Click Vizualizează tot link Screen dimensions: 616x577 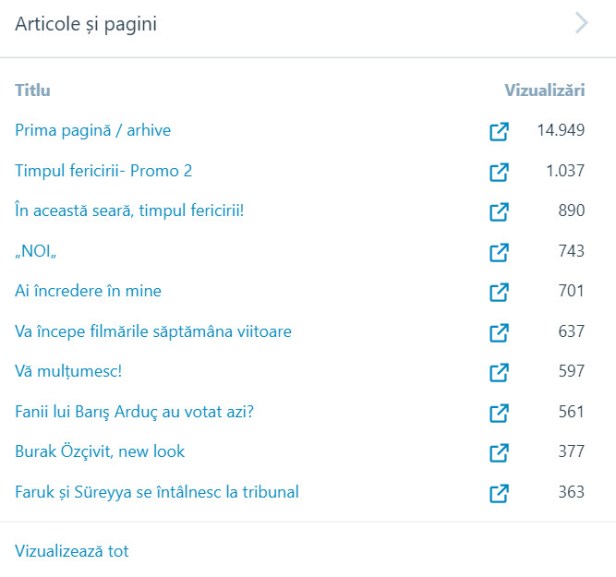pos(72,551)
